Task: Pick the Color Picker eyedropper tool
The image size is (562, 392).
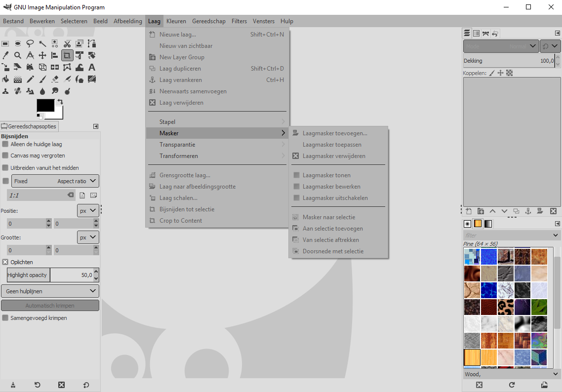Action: click(5, 55)
